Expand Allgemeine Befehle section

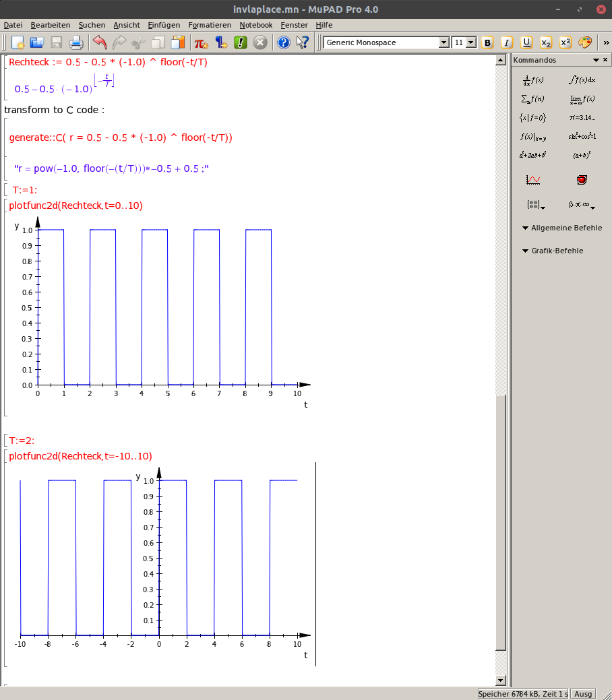[562, 228]
